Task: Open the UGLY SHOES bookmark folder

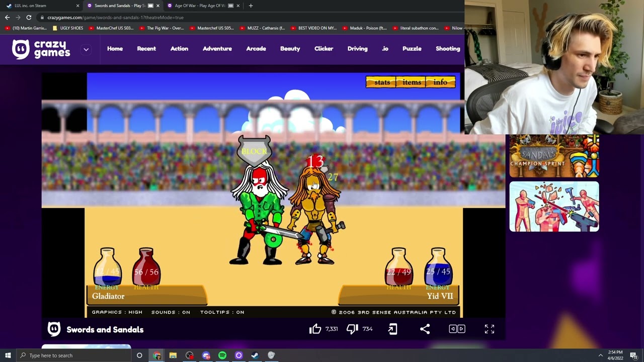Action: [x=68, y=28]
